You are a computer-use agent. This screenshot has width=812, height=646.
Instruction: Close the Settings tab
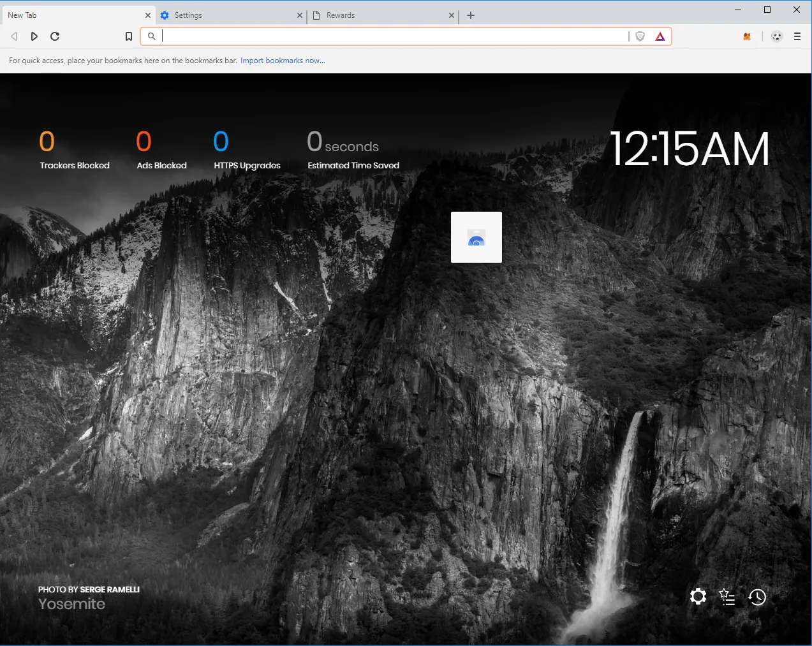pyautogui.click(x=300, y=15)
